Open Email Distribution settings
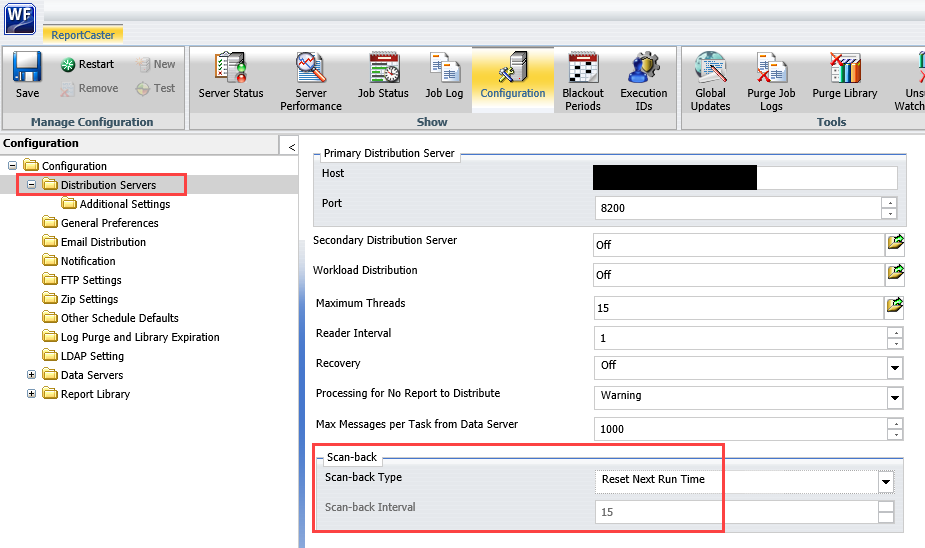925x548 pixels. coord(103,242)
